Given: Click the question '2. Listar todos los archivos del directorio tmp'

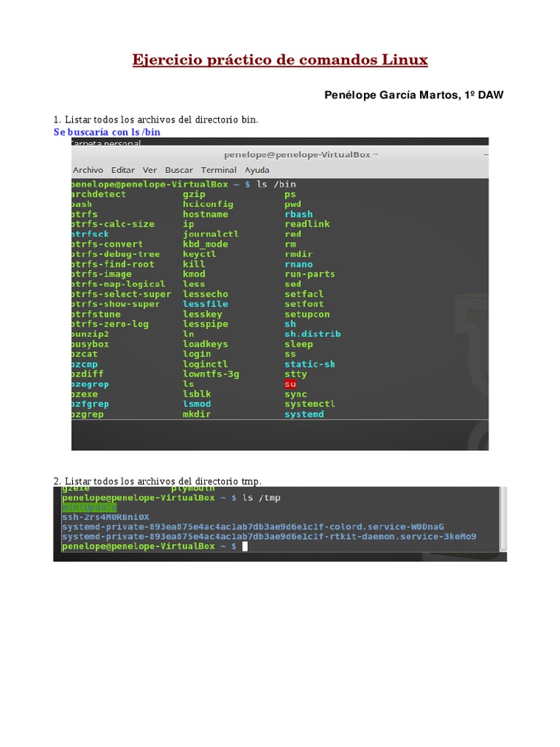Looking at the screenshot, I should pos(157,481).
